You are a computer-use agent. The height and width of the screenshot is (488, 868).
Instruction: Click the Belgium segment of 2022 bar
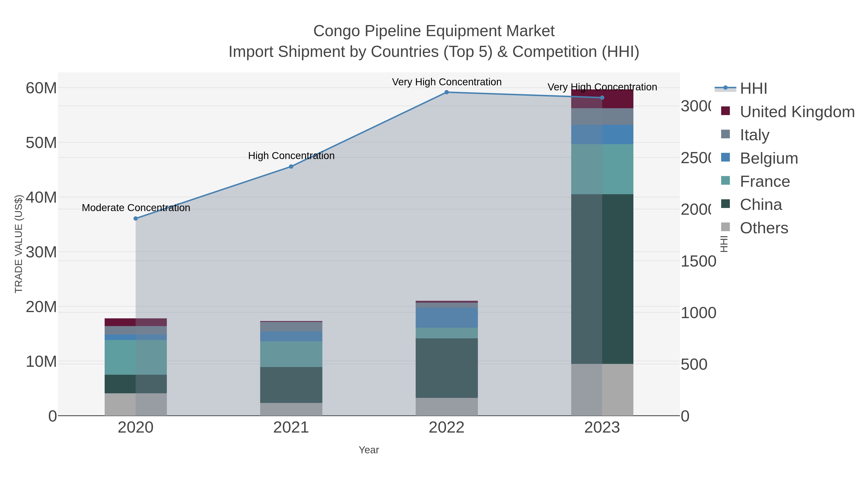[447, 318]
